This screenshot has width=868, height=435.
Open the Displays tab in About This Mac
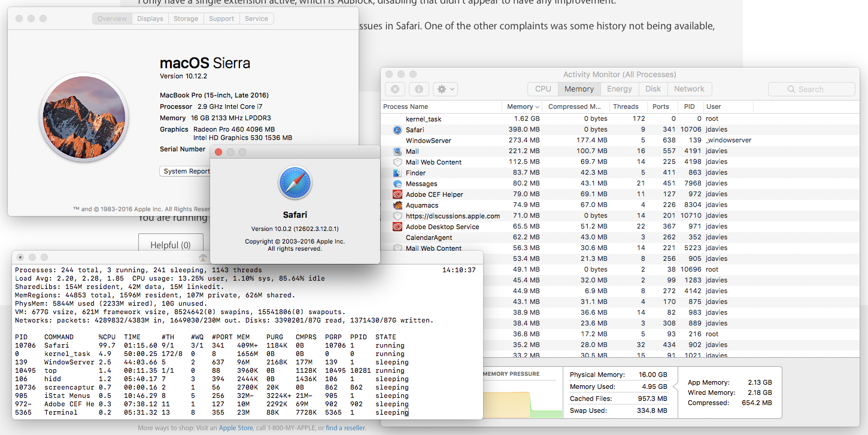click(150, 19)
